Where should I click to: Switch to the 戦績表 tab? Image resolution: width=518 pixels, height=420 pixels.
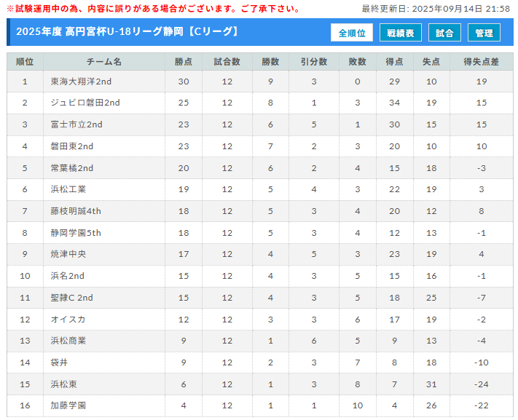[x=401, y=33]
